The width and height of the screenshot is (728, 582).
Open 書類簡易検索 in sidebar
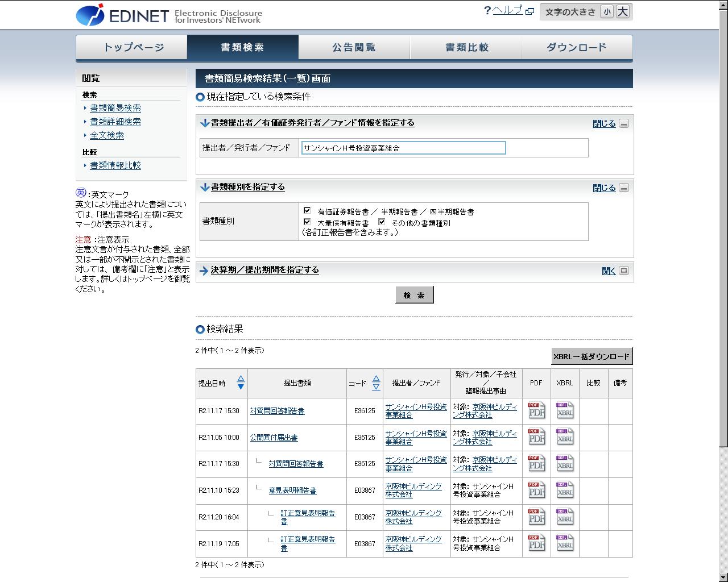pos(115,108)
